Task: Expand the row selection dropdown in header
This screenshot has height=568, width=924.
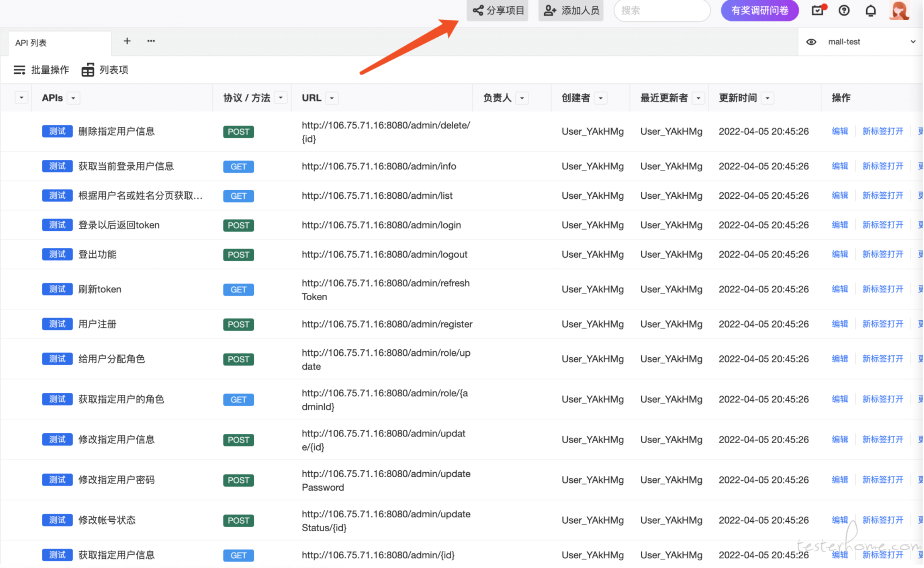Action: tap(22, 98)
